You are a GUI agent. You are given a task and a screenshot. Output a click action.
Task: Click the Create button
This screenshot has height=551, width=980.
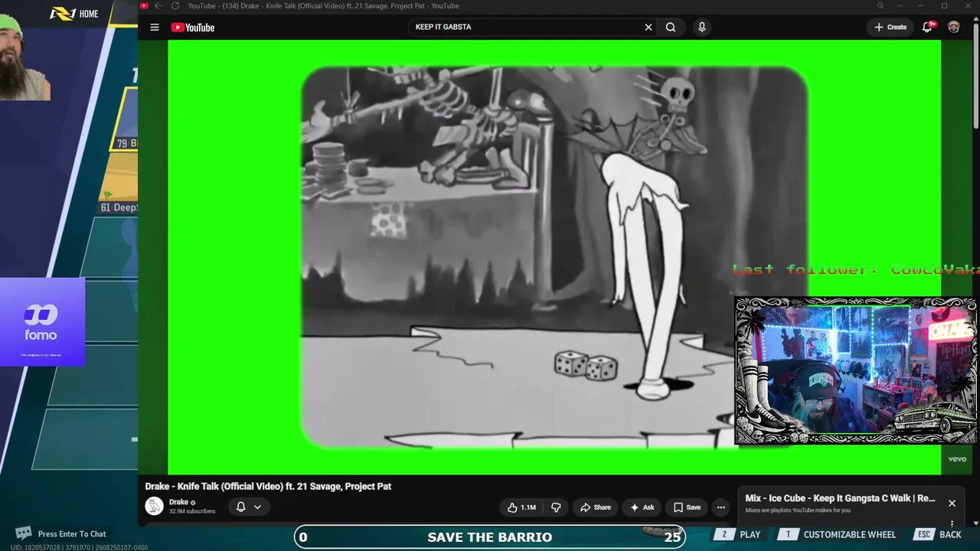[x=890, y=28]
